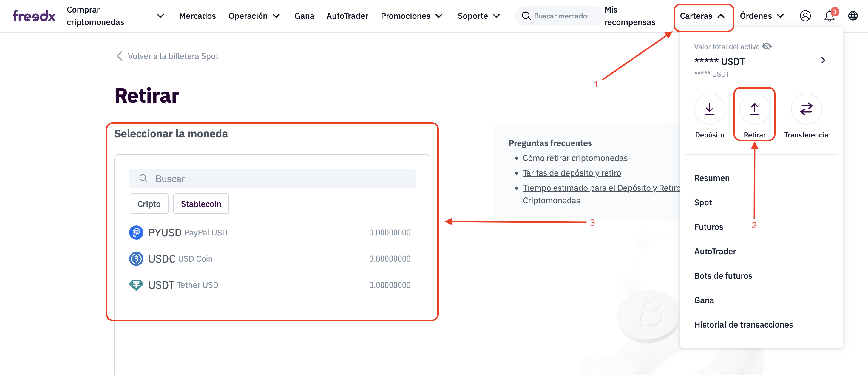Open the notifications bell icon
The image size is (868, 375).
829,16
